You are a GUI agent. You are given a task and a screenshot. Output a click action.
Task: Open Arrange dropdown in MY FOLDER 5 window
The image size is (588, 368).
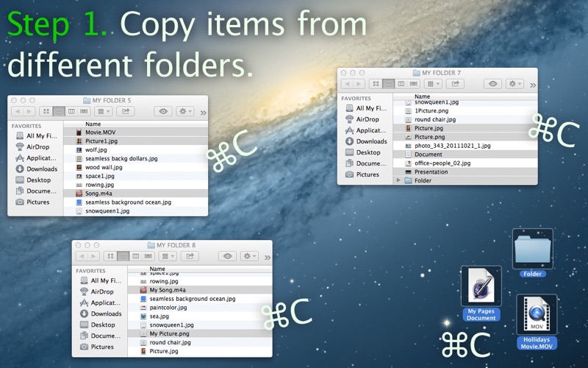coord(103,111)
